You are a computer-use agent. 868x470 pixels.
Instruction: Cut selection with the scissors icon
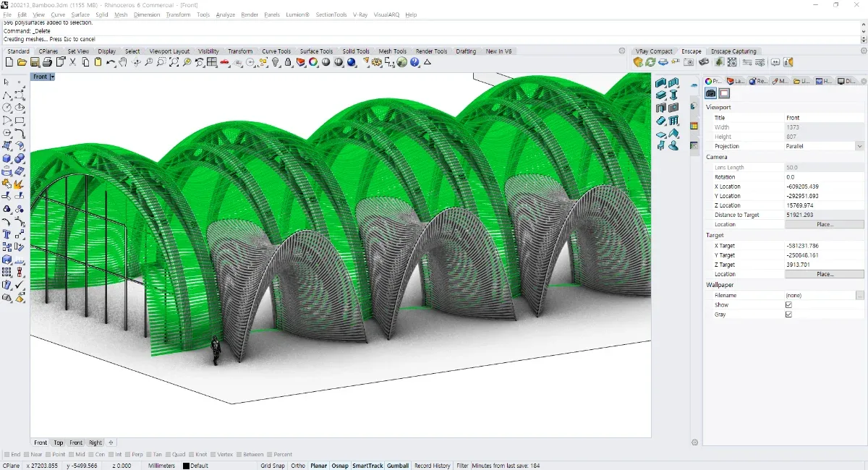pyautogui.click(x=72, y=63)
